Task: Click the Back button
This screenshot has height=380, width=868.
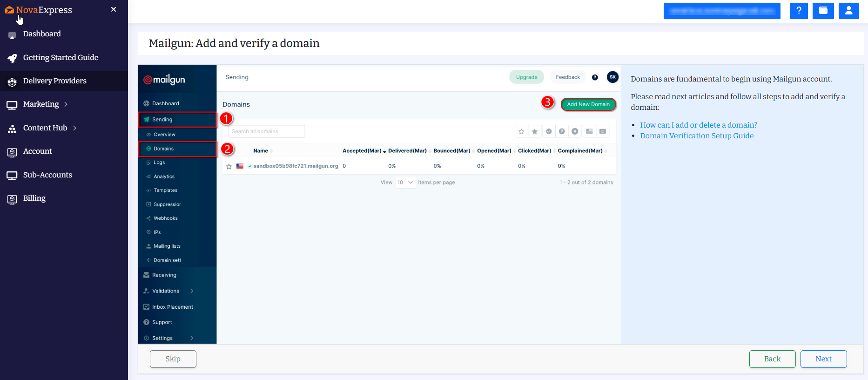Action: (x=772, y=359)
